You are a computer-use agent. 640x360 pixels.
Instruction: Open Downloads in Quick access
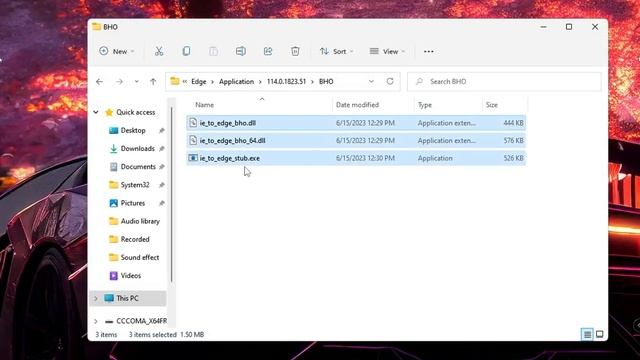[x=138, y=149]
